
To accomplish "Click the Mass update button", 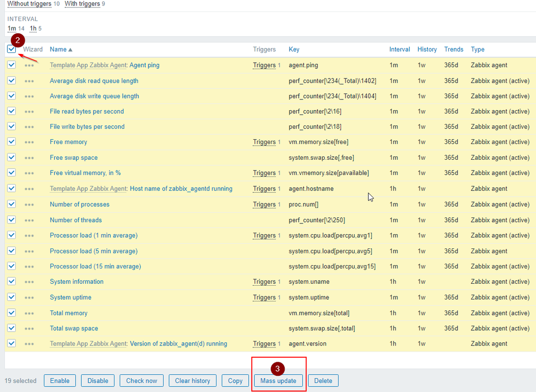I will coord(278,381).
